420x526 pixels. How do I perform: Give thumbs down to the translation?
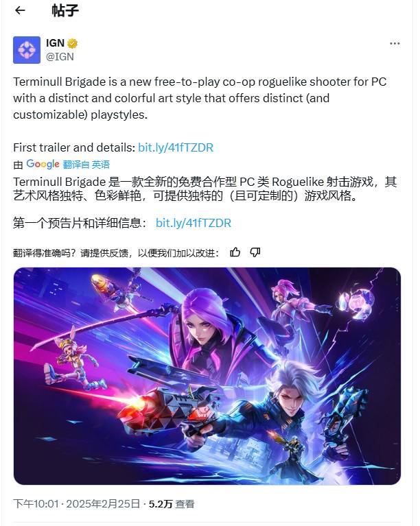pyautogui.click(x=255, y=252)
